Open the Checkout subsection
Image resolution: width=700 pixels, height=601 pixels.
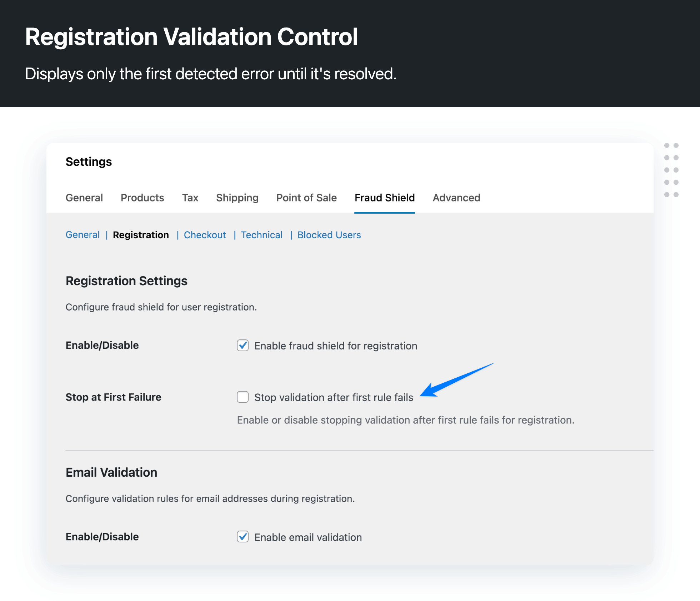pos(204,235)
